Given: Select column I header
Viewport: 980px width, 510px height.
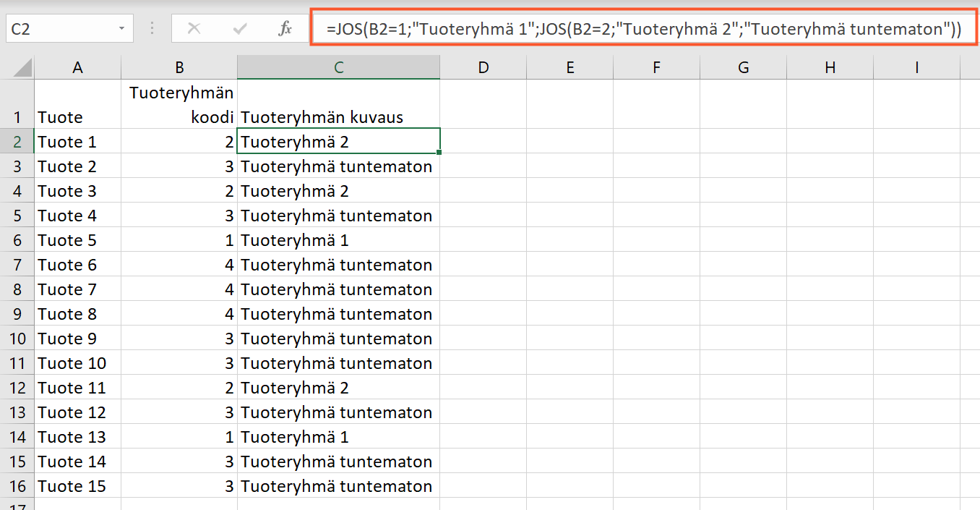Looking at the screenshot, I should pos(917,68).
